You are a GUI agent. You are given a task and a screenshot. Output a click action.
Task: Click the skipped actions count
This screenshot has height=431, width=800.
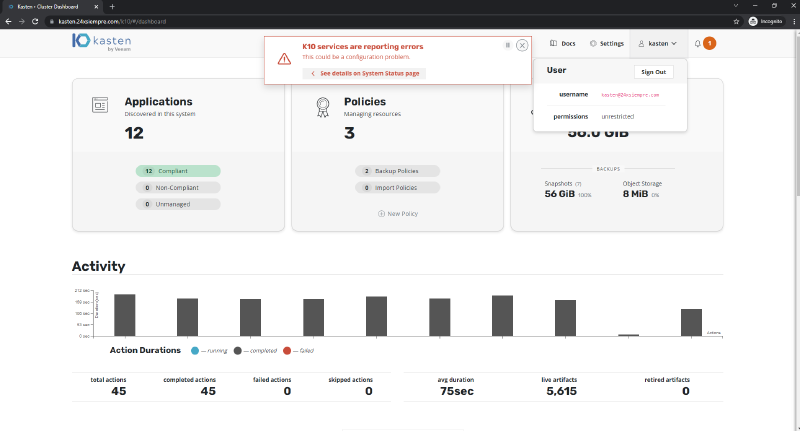coord(369,391)
